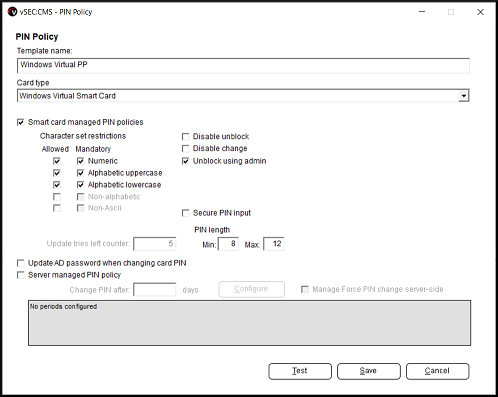Close the PIN Policy window
The width and height of the screenshot is (498, 397).
480,12
